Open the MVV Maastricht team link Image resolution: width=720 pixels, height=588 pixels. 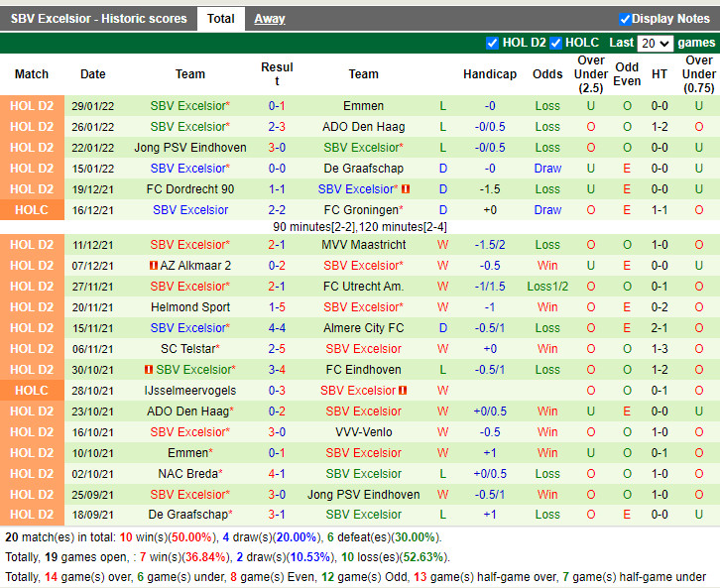(x=363, y=245)
